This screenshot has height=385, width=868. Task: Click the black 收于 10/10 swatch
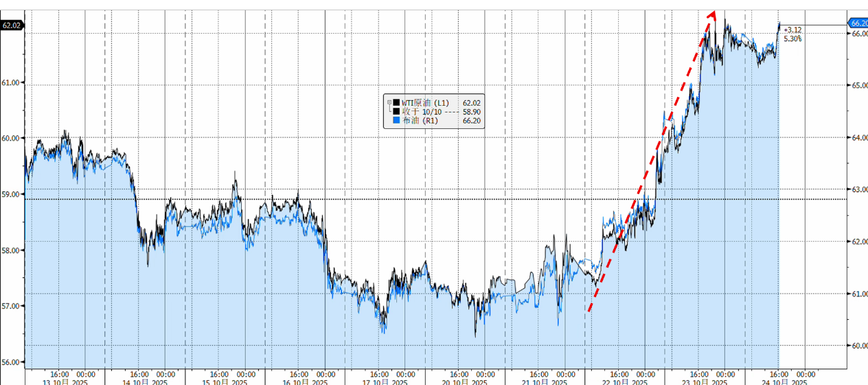396,111
